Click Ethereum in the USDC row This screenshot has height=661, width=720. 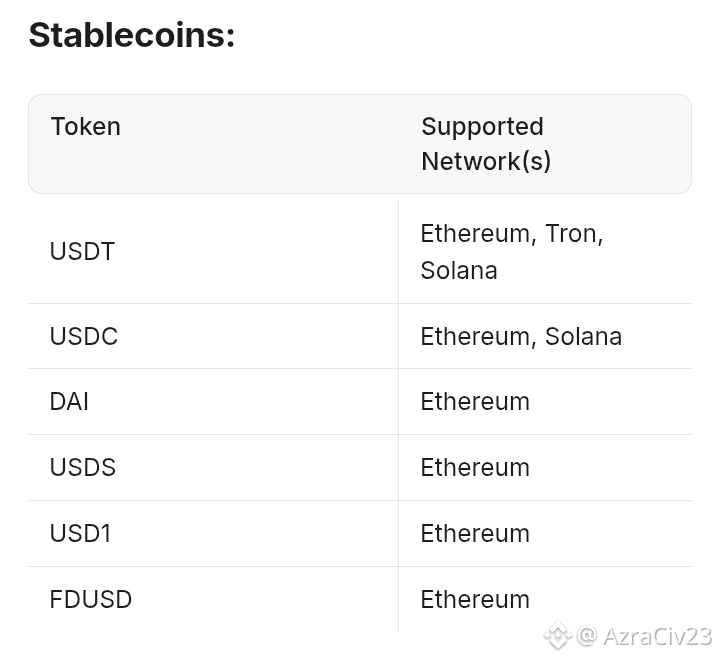pyautogui.click(x=475, y=336)
